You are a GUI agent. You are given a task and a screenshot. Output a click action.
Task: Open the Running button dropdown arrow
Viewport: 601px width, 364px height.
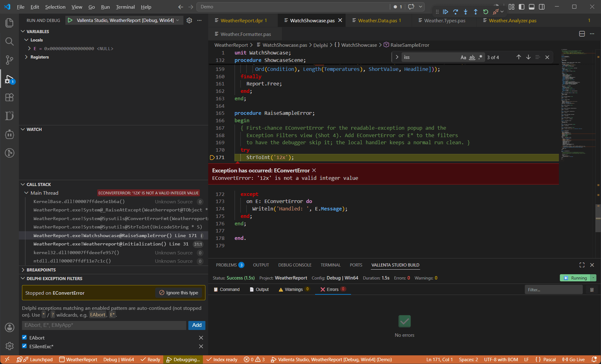(x=593, y=278)
